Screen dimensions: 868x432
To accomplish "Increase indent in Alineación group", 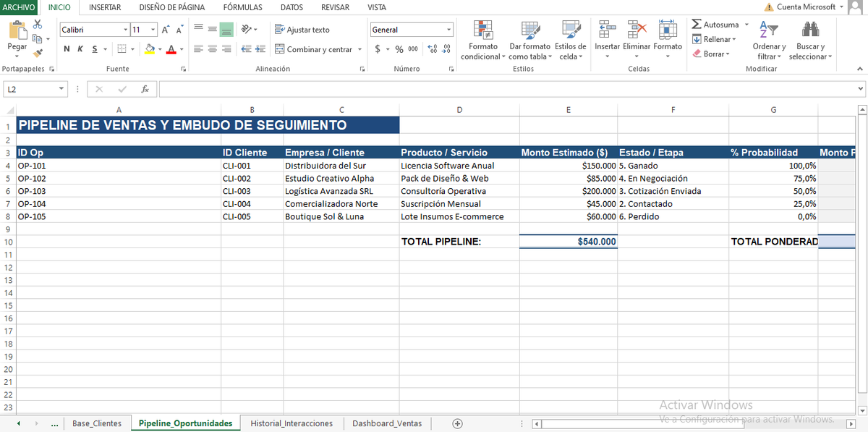I will [x=260, y=49].
